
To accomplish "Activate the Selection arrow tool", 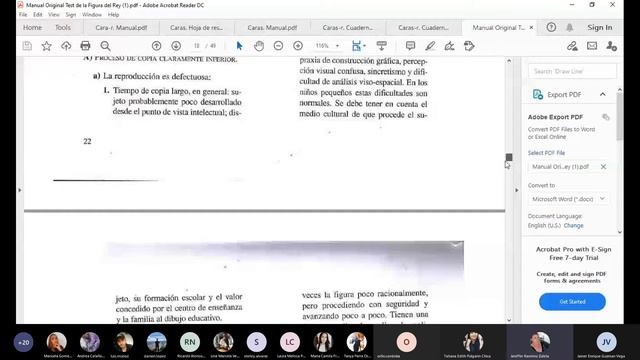I will tap(239, 46).
